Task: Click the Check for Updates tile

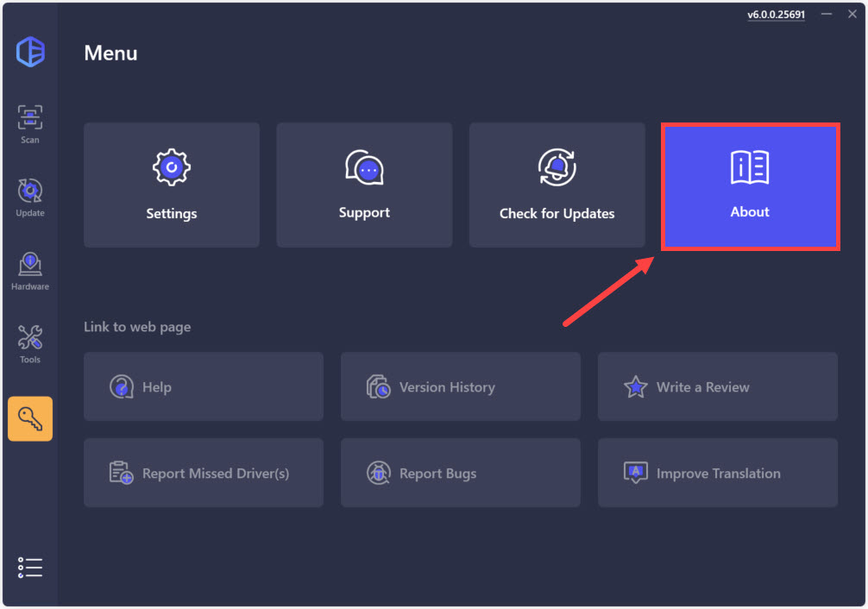Action: pyautogui.click(x=557, y=185)
